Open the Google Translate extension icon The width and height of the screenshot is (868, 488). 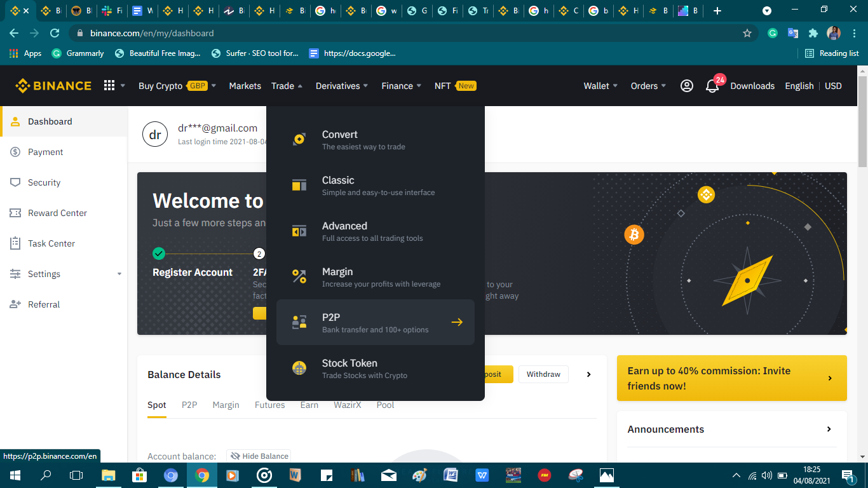point(793,33)
